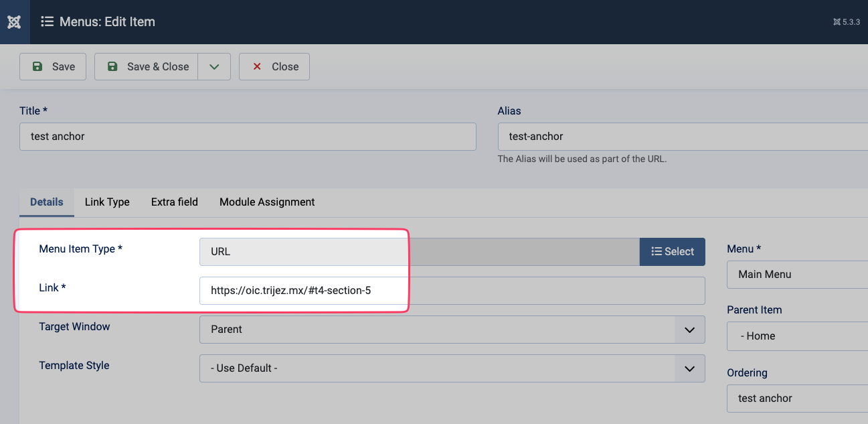Image resolution: width=868 pixels, height=424 pixels.
Task: Open the Extra field tab
Action: tap(175, 202)
